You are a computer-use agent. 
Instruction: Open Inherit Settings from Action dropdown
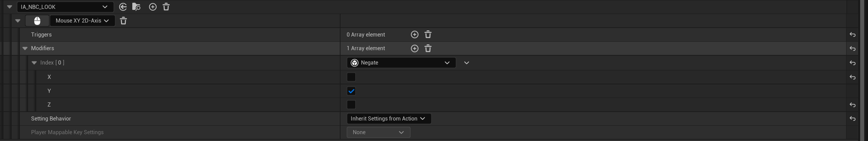click(389, 119)
